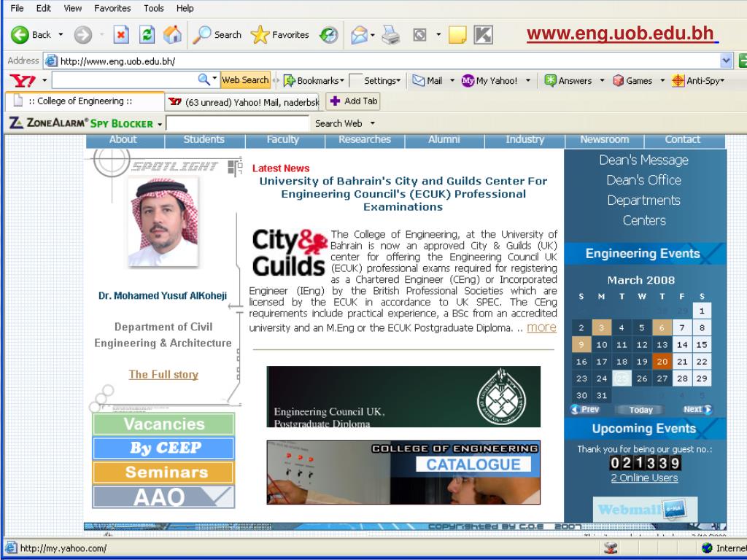The width and height of the screenshot is (747, 560).
Task: Open the Edit menu
Action: [x=43, y=8]
